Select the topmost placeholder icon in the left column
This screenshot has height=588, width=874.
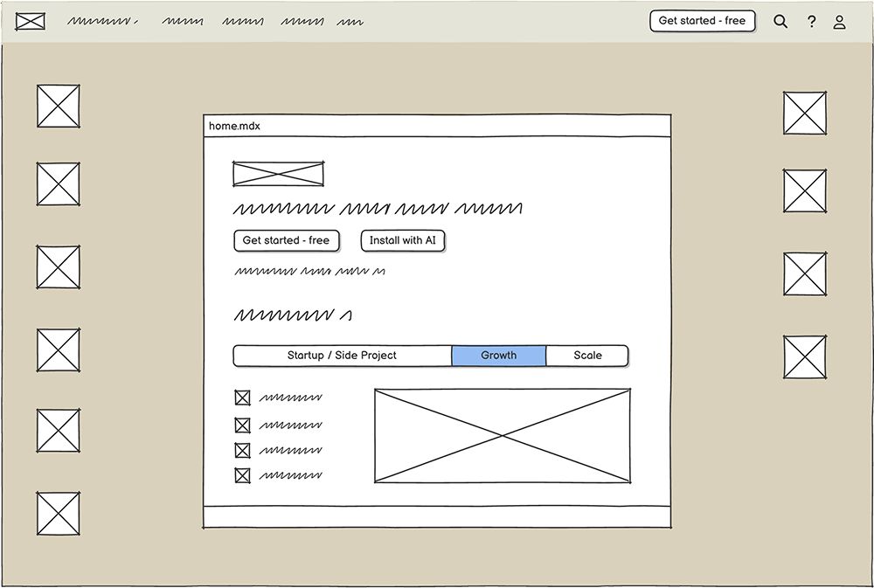tap(59, 107)
